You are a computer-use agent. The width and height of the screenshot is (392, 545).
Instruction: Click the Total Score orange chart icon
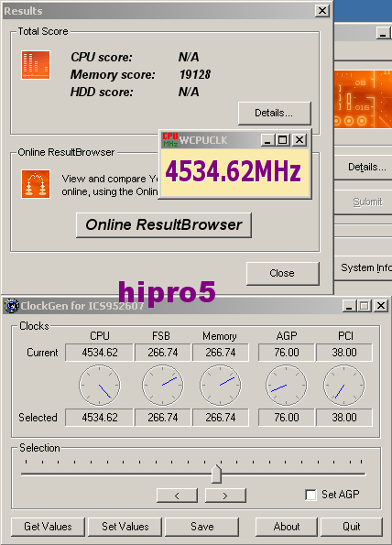click(36, 65)
